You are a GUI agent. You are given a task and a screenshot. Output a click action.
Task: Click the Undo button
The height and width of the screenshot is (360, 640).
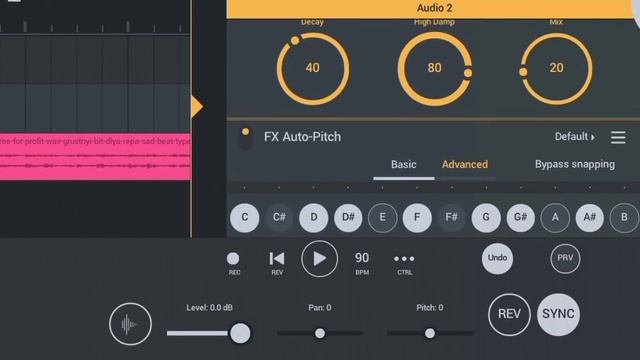click(497, 258)
